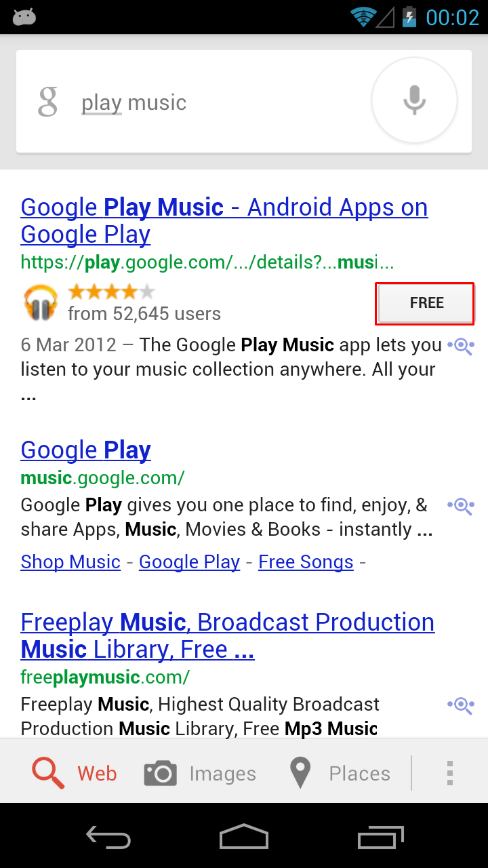Open preview magnifier for Freeplay Music result
Viewport: 488px width, 868px height.
(x=461, y=705)
